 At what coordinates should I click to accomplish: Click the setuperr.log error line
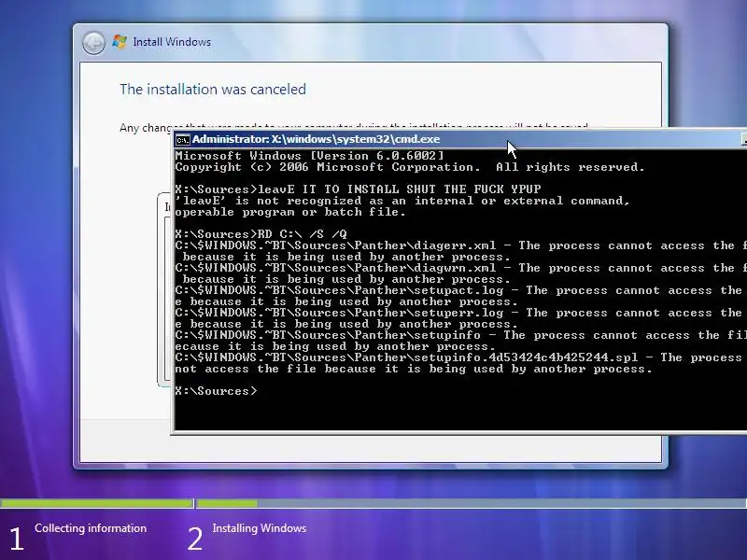click(460, 313)
